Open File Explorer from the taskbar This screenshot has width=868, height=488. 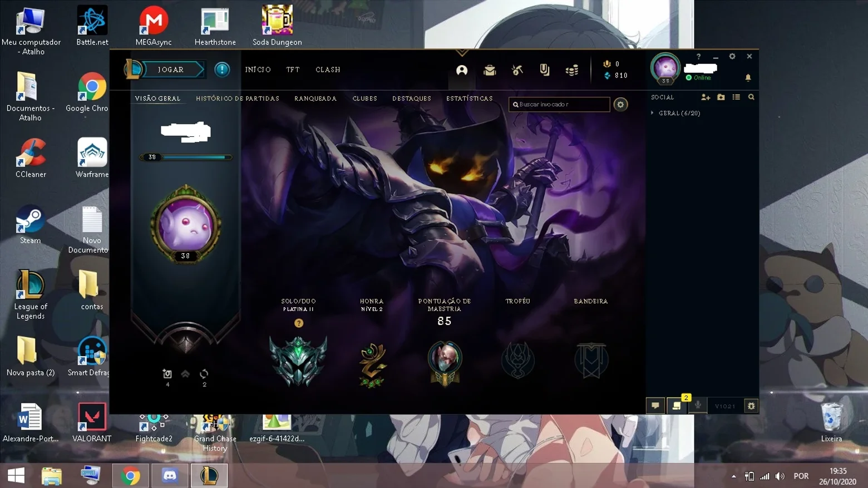click(x=51, y=476)
